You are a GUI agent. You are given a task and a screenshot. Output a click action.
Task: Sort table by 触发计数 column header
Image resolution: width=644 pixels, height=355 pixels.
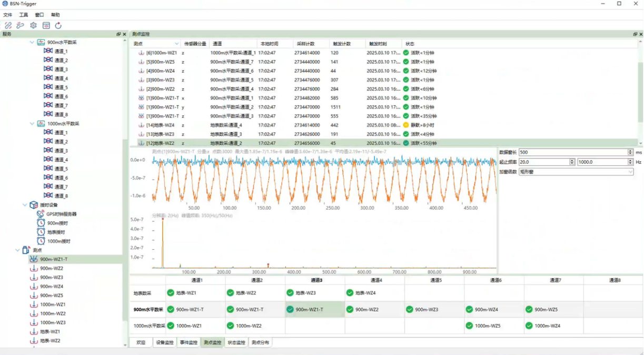point(341,44)
